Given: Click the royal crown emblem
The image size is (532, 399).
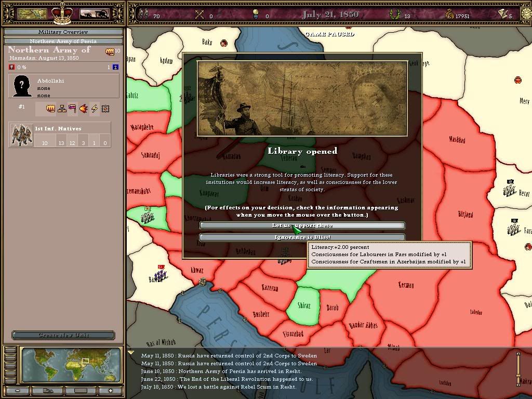Looking at the screenshot, I should pos(62,14).
